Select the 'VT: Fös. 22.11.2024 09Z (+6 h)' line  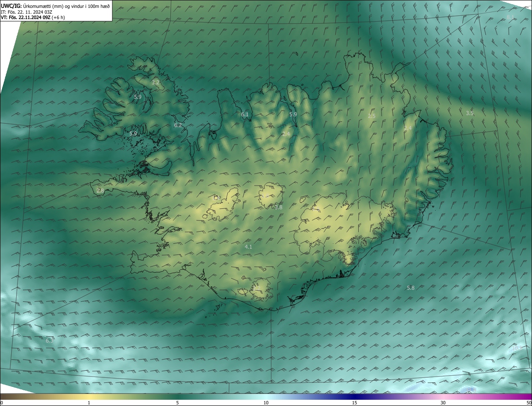coord(33,17)
